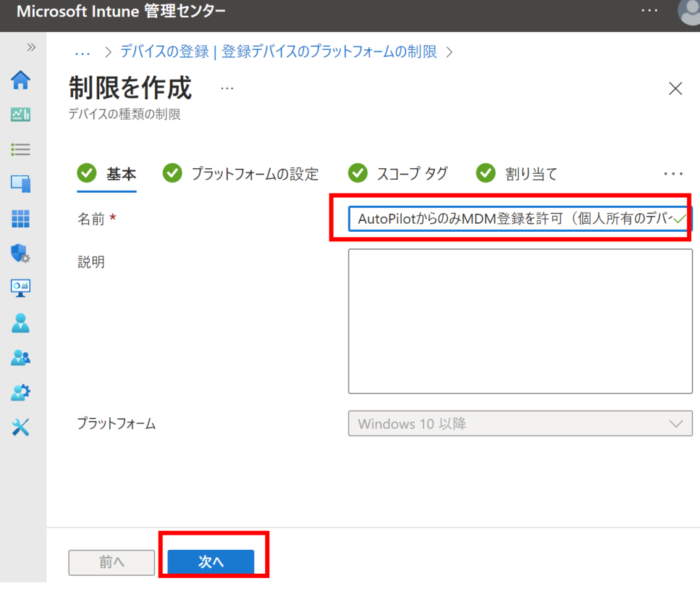Open Tenant administration gear-person icon
Screen dimensions: 700x597
coord(21,393)
